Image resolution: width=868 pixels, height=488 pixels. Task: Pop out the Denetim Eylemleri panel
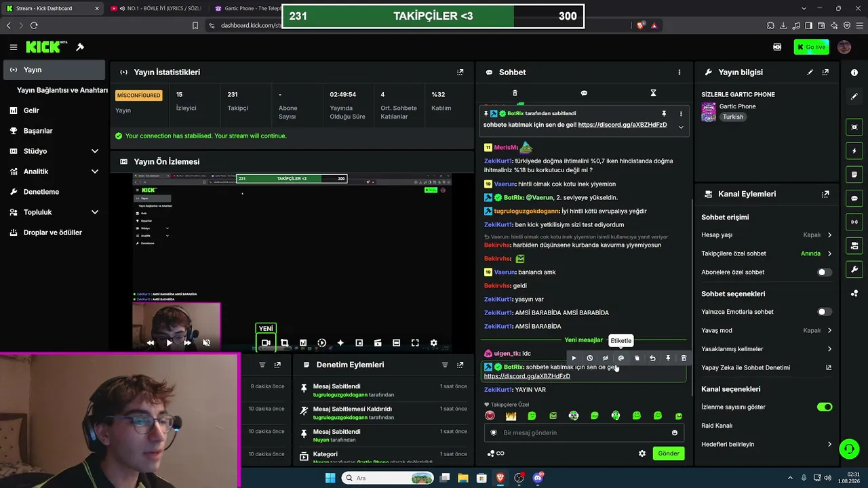(x=460, y=365)
